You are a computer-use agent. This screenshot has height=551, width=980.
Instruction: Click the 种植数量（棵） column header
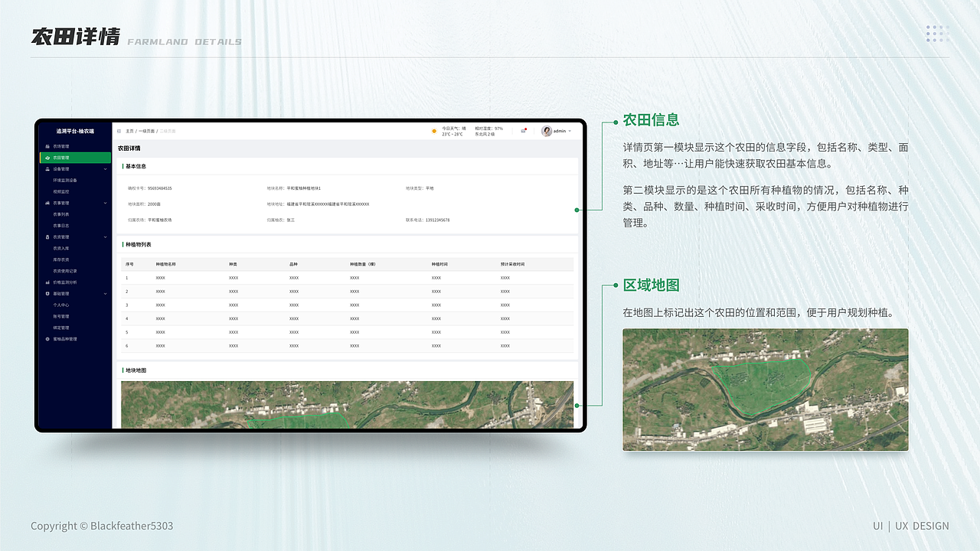[x=363, y=264]
